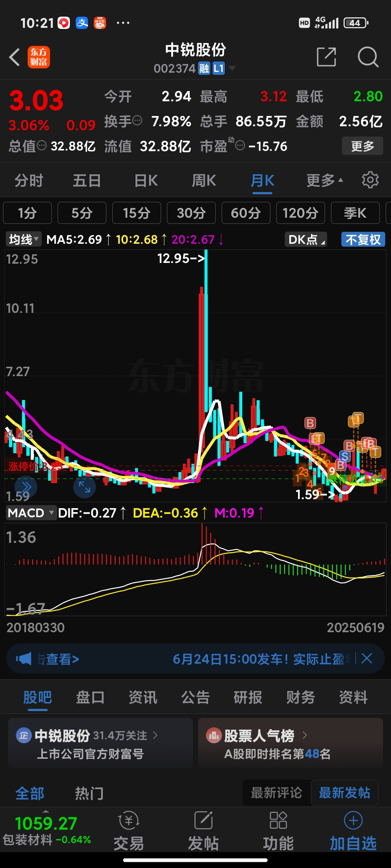Go back using the left arrow
The image size is (391, 868).
pos(14,57)
